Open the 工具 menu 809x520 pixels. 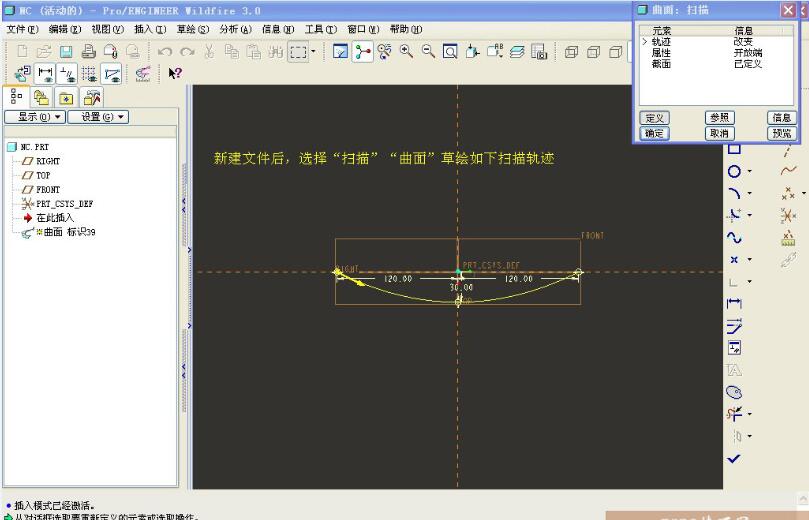[320, 29]
